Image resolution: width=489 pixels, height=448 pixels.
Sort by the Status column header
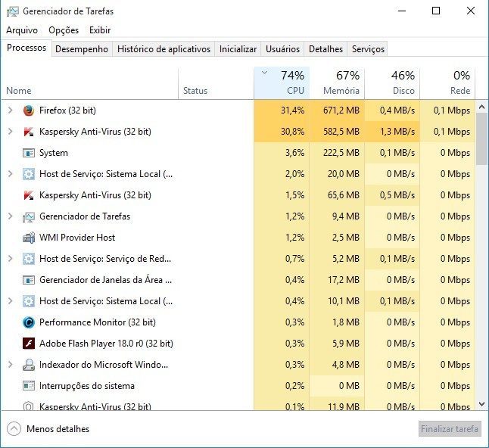click(216, 83)
